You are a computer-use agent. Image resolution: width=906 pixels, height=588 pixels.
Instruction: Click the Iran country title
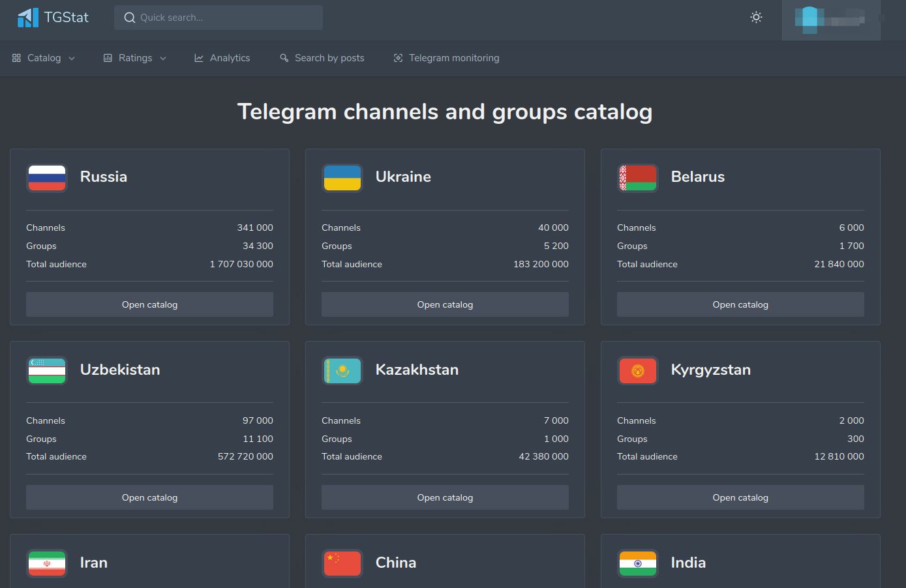tap(94, 563)
